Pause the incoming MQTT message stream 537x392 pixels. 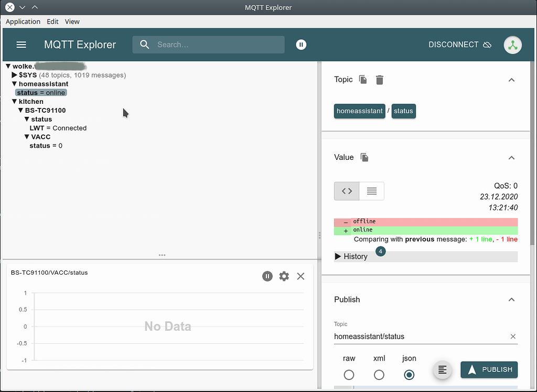click(x=301, y=45)
